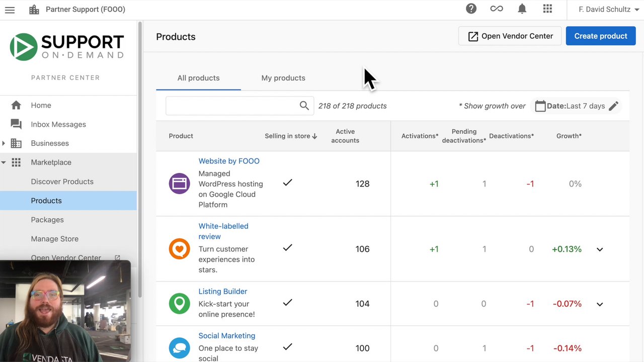Click White-labelled review selling checkmark

(x=287, y=248)
